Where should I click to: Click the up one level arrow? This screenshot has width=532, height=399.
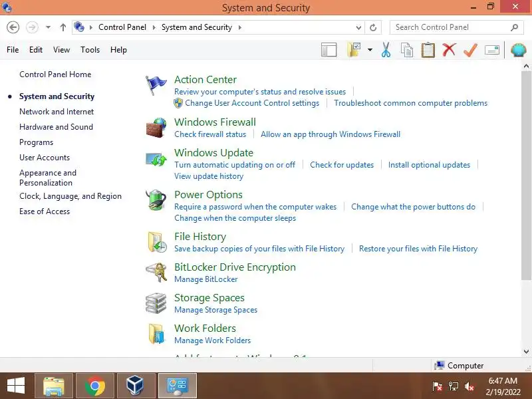click(63, 27)
